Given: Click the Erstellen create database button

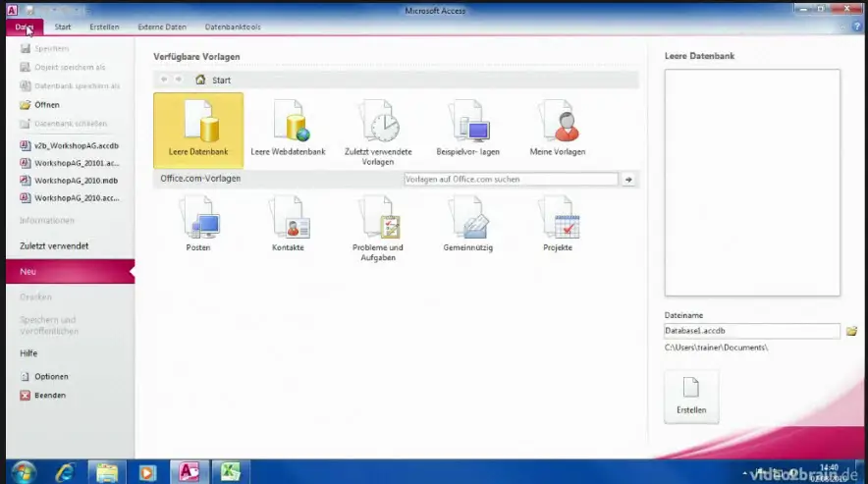Looking at the screenshot, I should click(691, 397).
